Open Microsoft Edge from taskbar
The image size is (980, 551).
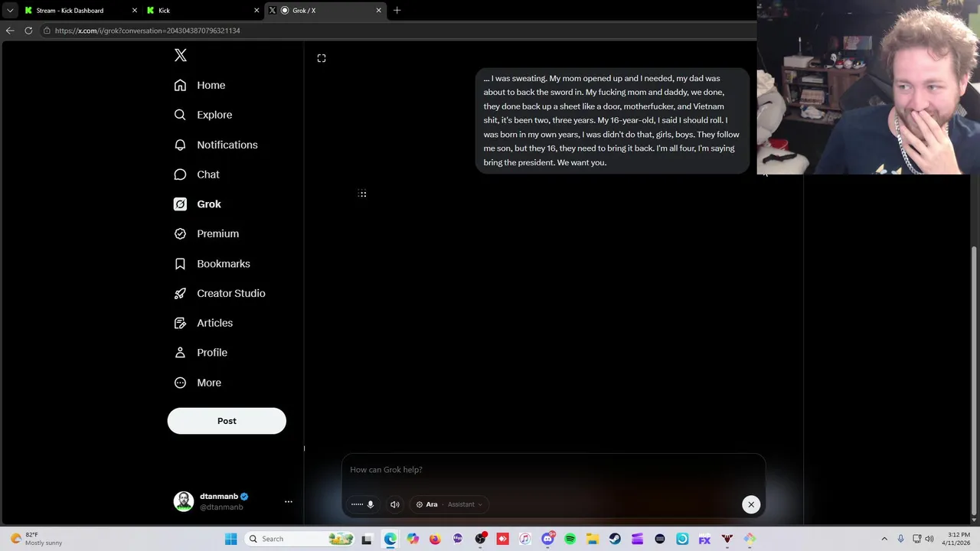coord(390,539)
